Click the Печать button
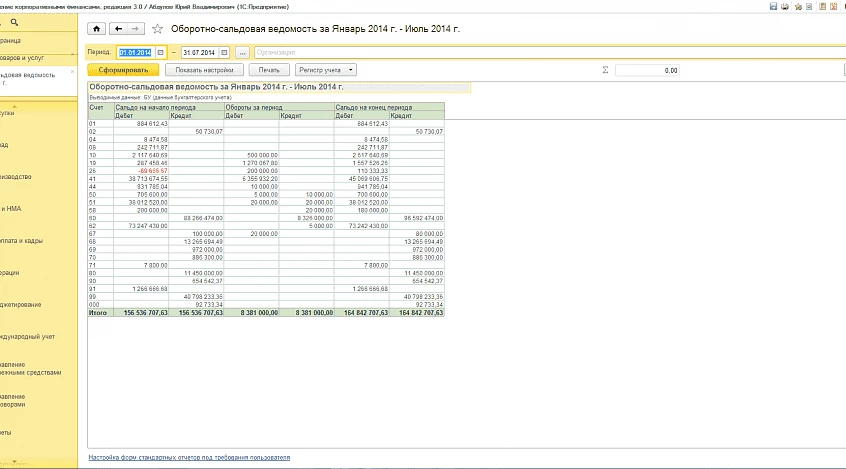This screenshot has height=469, width=846. (x=269, y=70)
